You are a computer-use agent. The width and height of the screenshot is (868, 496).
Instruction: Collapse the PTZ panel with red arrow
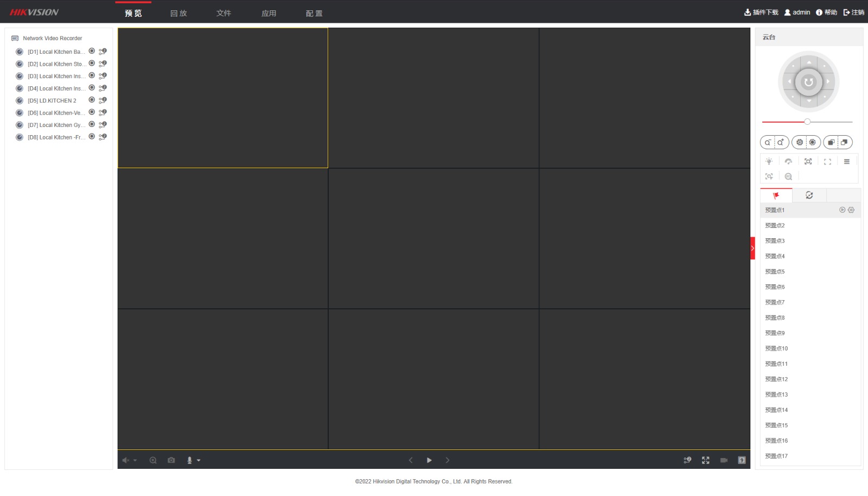click(x=752, y=248)
